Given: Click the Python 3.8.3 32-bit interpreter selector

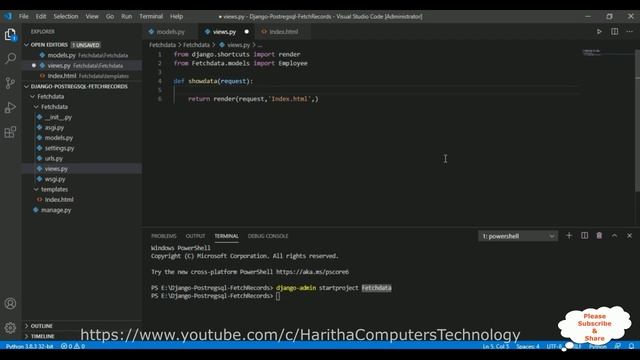Looking at the screenshot, I should 29,346.
